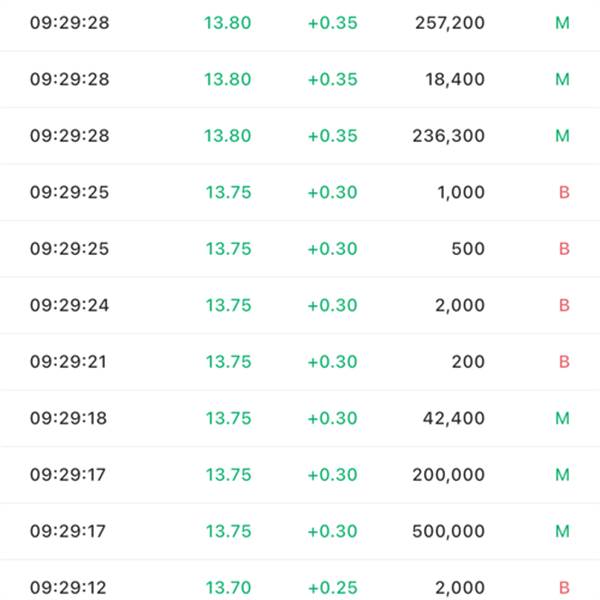Select the trade at 09:29:24
Viewport: 600px width, 600px height.
point(300,305)
